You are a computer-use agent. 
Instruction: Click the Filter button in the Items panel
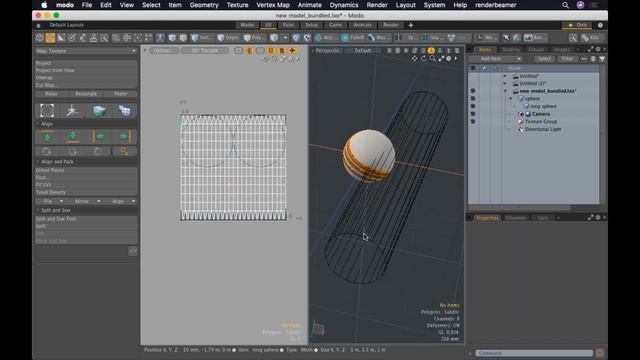point(567,59)
